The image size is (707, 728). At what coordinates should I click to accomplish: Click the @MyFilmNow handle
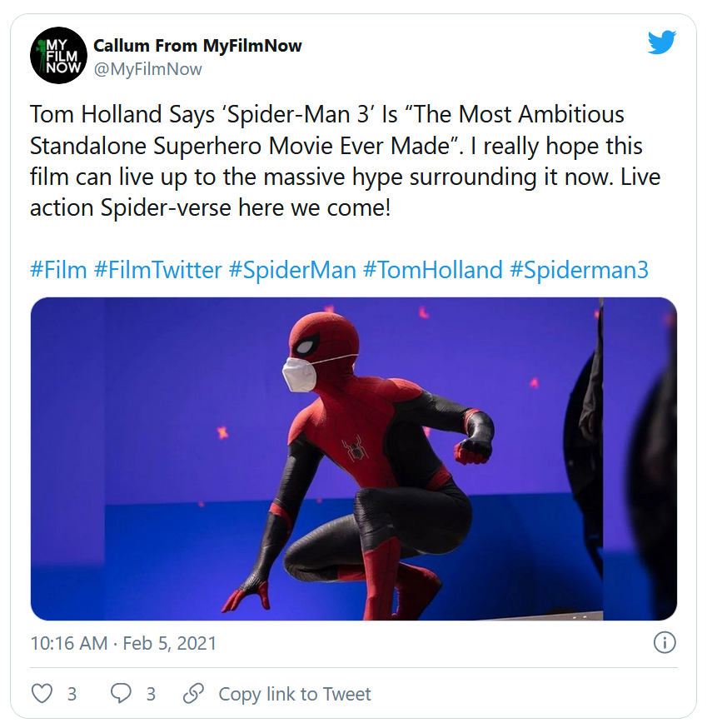point(147,69)
